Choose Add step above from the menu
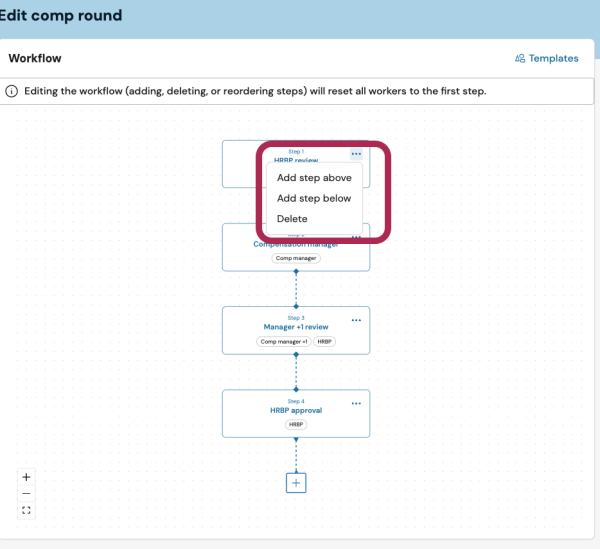 tap(314, 178)
